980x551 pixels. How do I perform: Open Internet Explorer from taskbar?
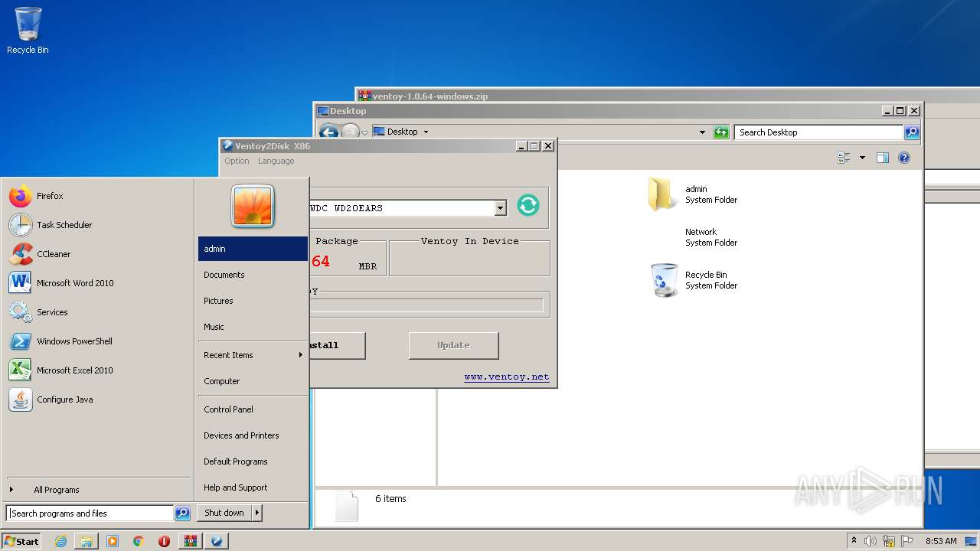tap(60, 541)
